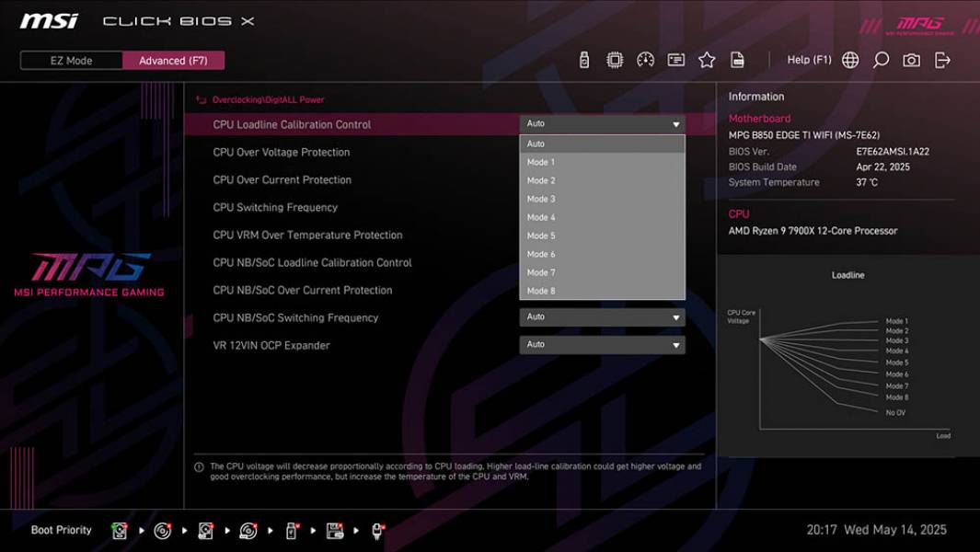Choose Mode 7 from the loadline list
Screen dimensions: 980x552
click(x=602, y=272)
